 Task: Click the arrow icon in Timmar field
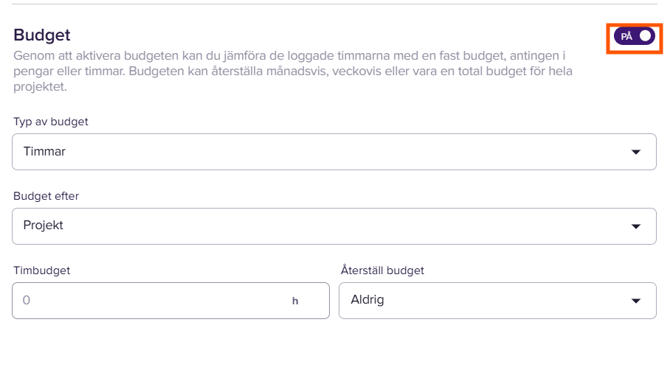point(636,152)
